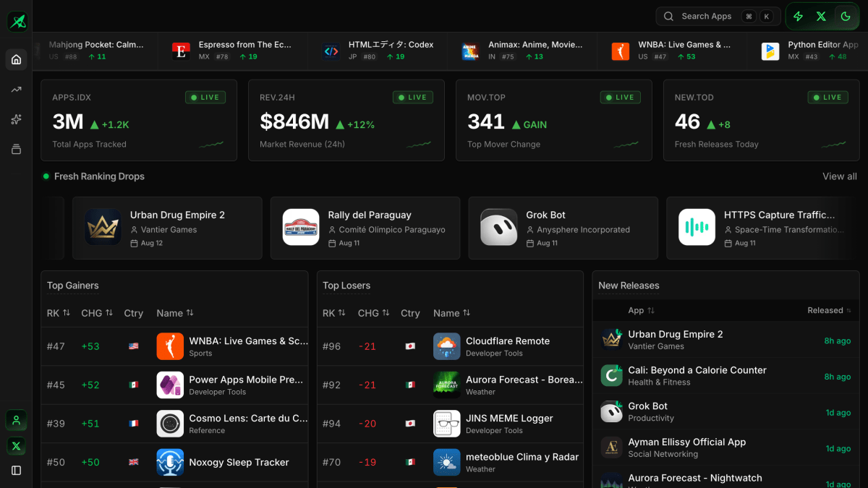The image size is (868, 488).
Task: Click the $846M market revenue value
Action: point(294,122)
